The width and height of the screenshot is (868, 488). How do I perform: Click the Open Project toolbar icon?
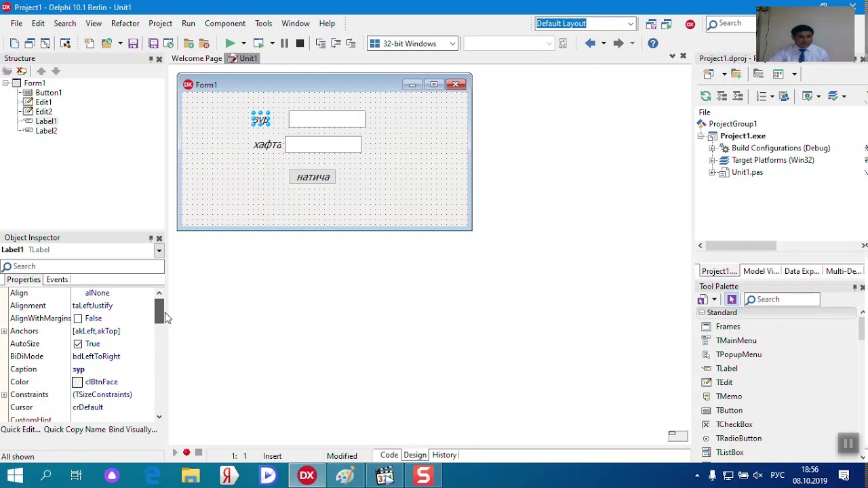168,43
